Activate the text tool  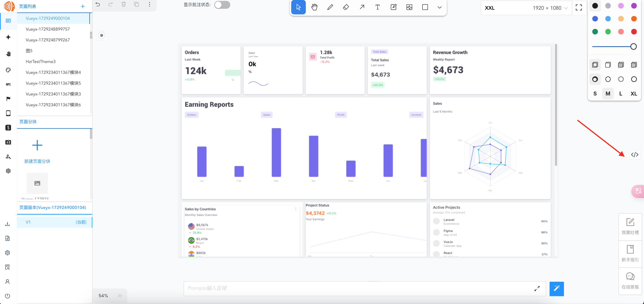[378, 7]
